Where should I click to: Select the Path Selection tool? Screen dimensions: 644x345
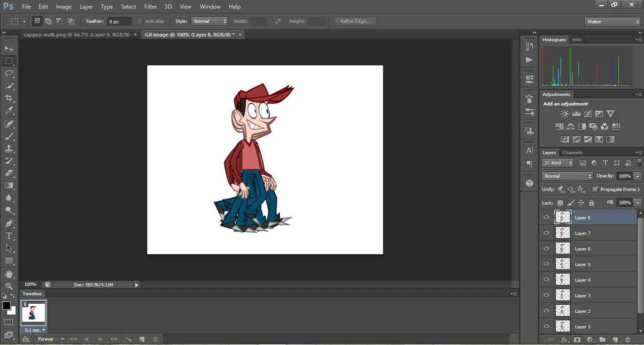(9, 248)
